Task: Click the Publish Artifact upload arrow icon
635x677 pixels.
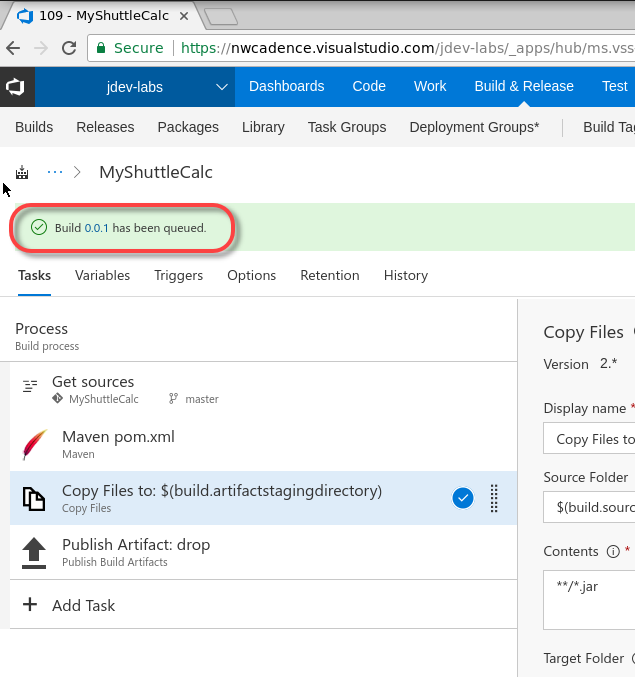Action: coord(34,553)
